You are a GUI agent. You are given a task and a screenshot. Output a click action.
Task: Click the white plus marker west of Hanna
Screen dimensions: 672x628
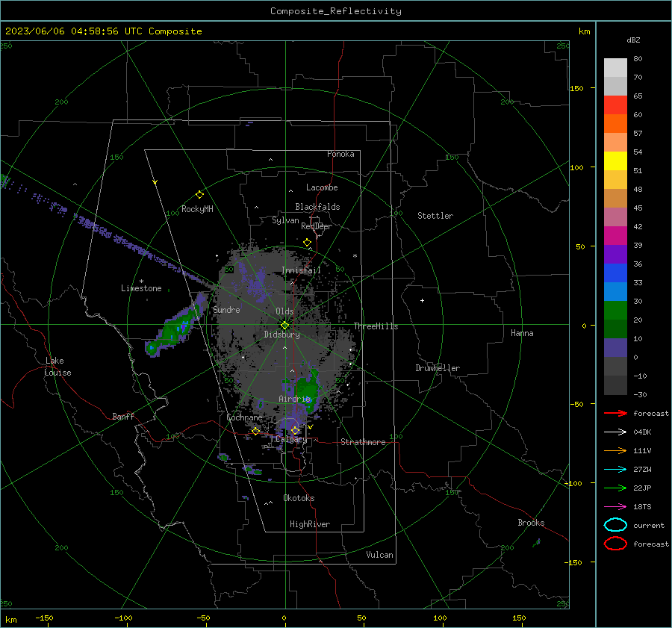coord(422,300)
